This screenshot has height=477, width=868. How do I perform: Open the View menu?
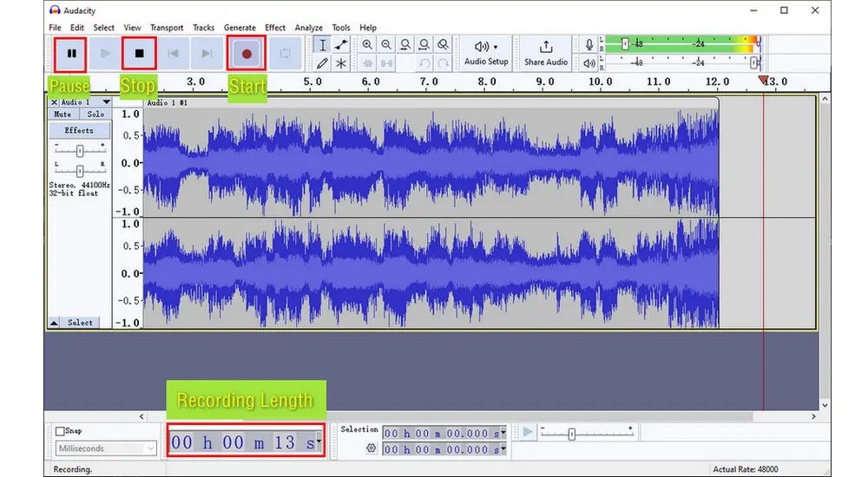132,28
